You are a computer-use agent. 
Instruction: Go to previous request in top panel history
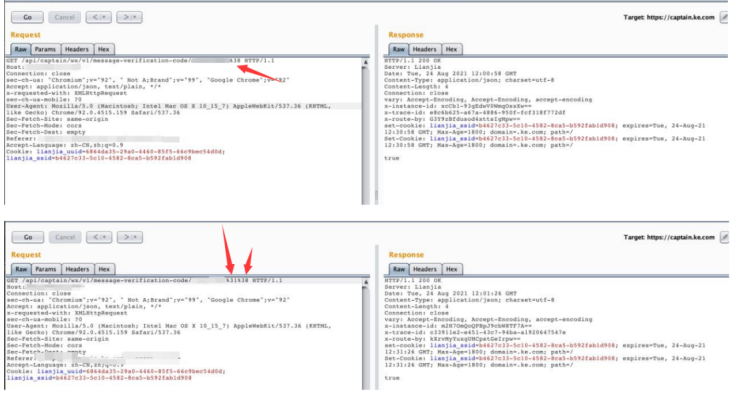click(99, 17)
